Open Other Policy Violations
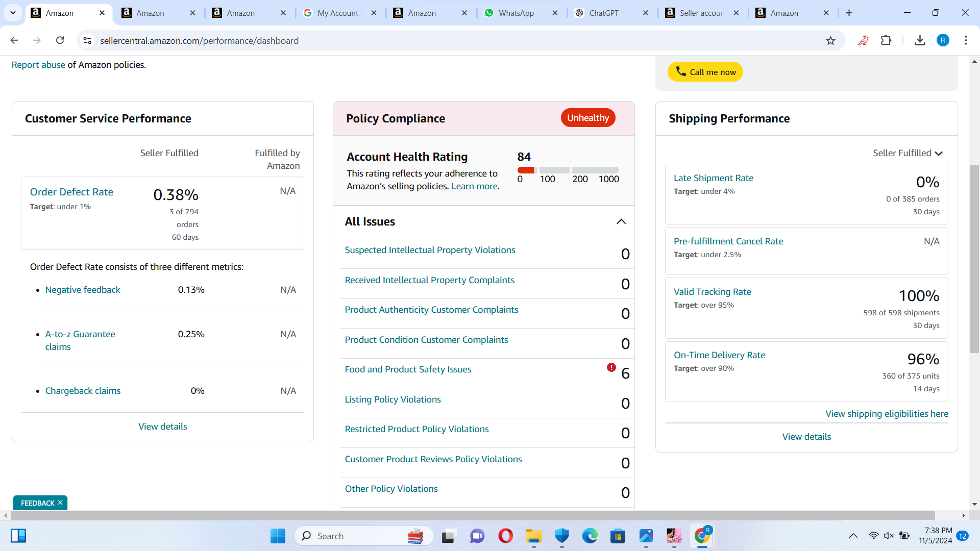Image resolution: width=980 pixels, height=551 pixels. [391, 489]
